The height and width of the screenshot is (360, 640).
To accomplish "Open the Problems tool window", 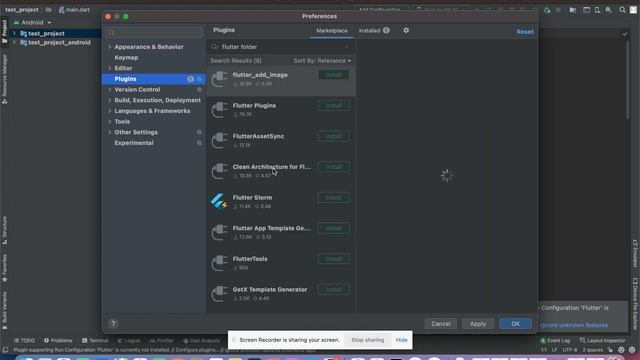I will click(58, 340).
